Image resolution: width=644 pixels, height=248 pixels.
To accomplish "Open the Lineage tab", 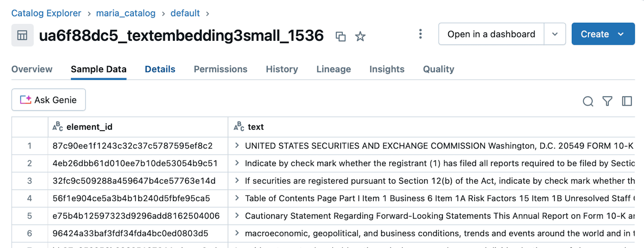I will pos(333,69).
